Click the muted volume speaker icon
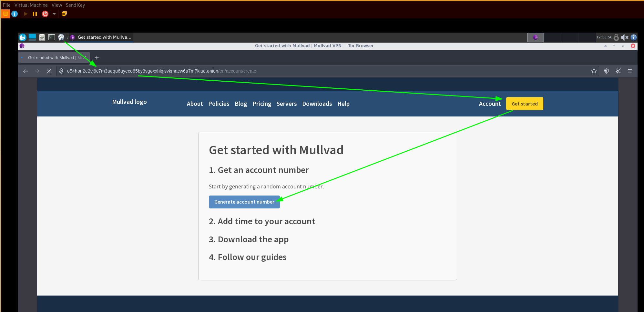644x312 pixels. (625, 37)
